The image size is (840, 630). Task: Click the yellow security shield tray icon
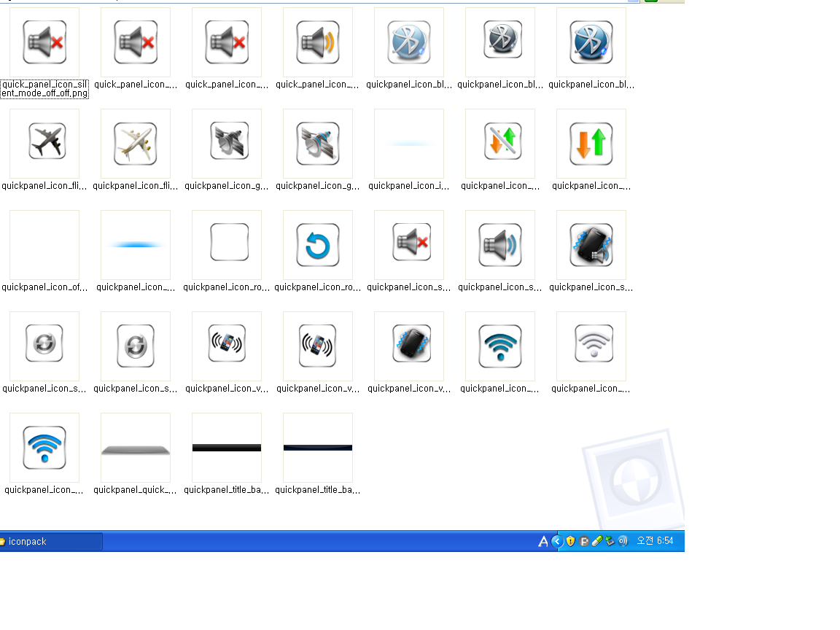[x=570, y=541]
